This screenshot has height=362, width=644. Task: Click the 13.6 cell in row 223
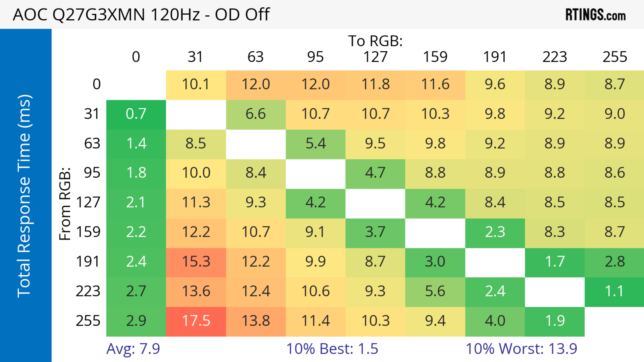[196, 292]
